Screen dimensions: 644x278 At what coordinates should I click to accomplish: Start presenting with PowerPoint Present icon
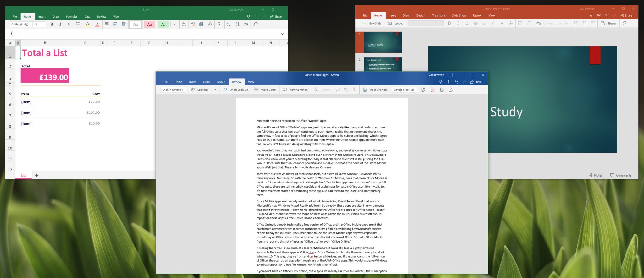click(x=599, y=15)
